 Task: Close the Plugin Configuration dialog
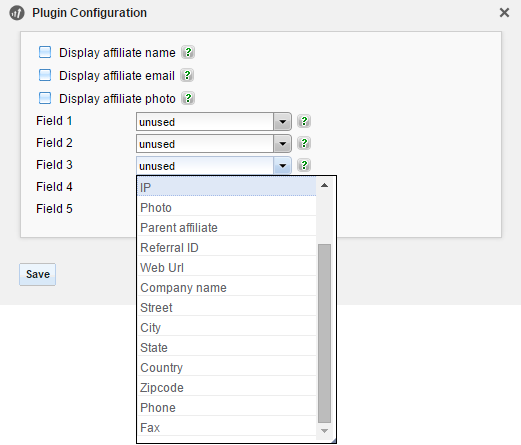point(504,13)
